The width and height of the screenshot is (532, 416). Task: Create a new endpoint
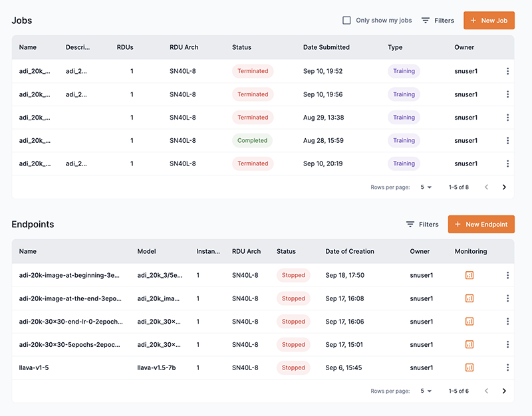click(481, 224)
